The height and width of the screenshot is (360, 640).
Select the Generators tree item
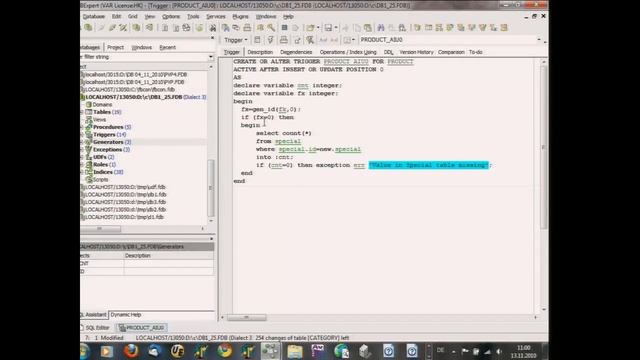point(108,142)
